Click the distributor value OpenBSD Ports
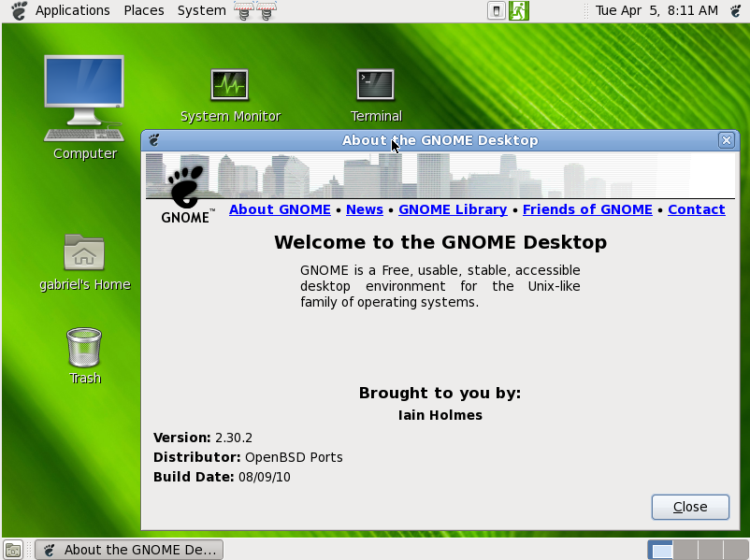Image resolution: width=750 pixels, height=560 pixels. (x=294, y=457)
